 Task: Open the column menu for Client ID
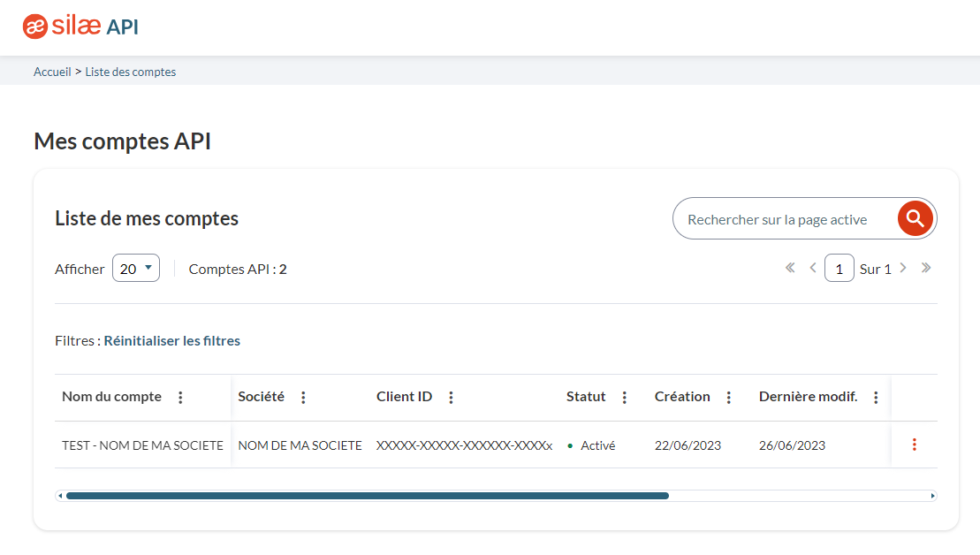click(x=450, y=397)
